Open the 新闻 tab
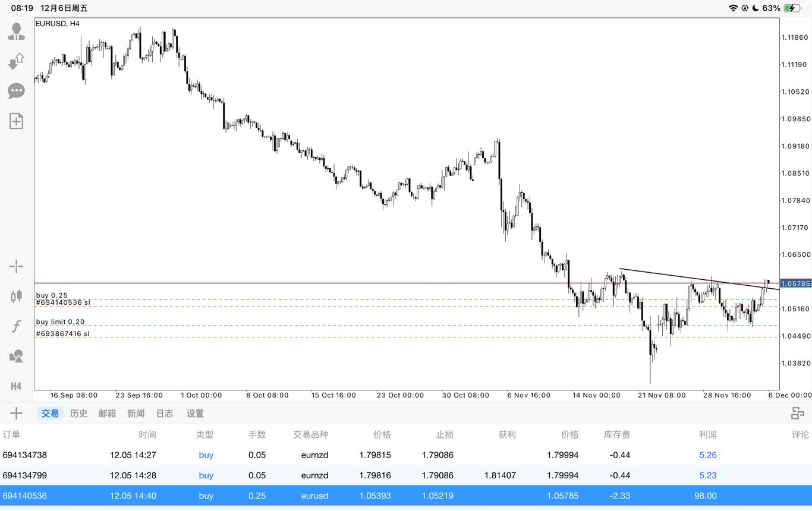The height and width of the screenshot is (511, 812). (136, 413)
